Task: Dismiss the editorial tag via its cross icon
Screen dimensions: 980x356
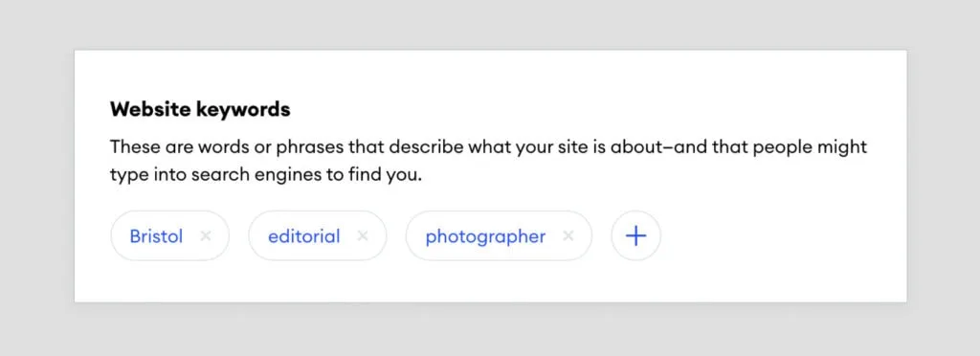Action: [x=363, y=236]
